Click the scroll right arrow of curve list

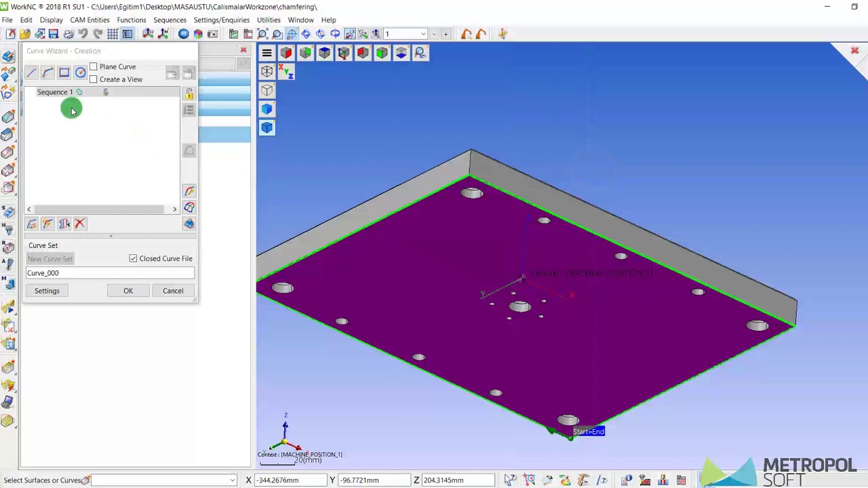[x=174, y=209]
